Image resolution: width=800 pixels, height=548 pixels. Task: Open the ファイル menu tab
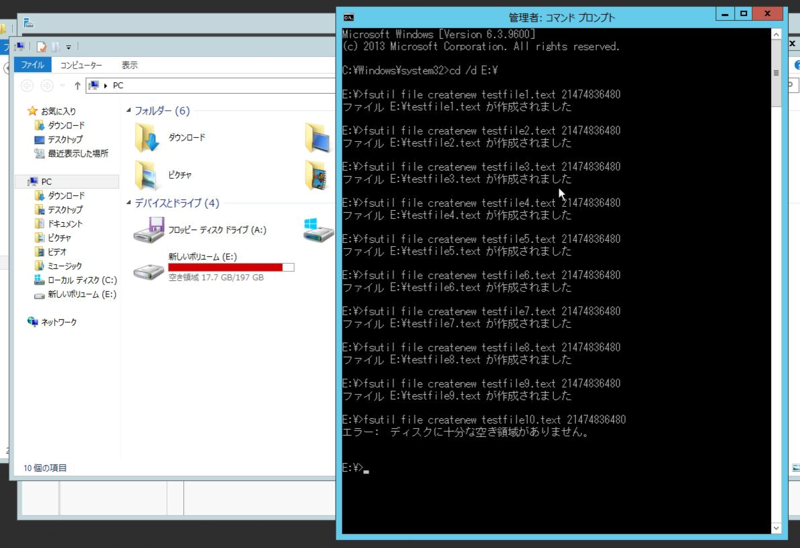point(32,65)
